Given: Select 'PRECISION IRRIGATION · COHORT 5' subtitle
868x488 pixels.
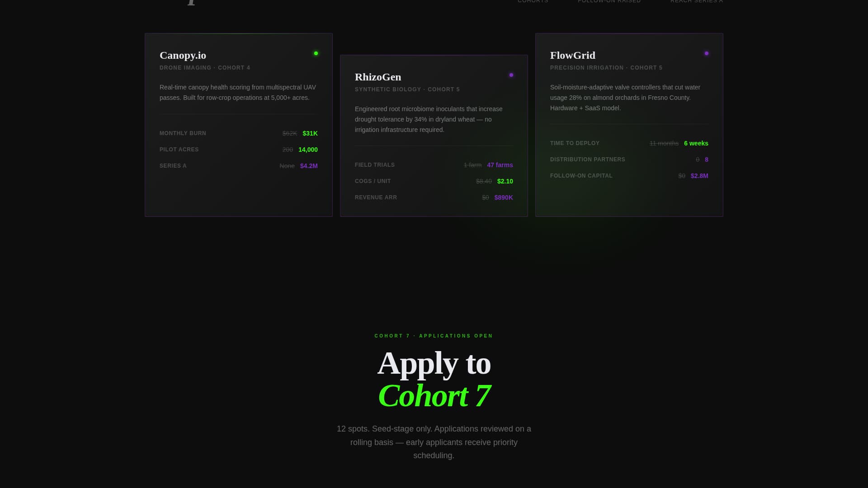Looking at the screenshot, I should point(606,68).
